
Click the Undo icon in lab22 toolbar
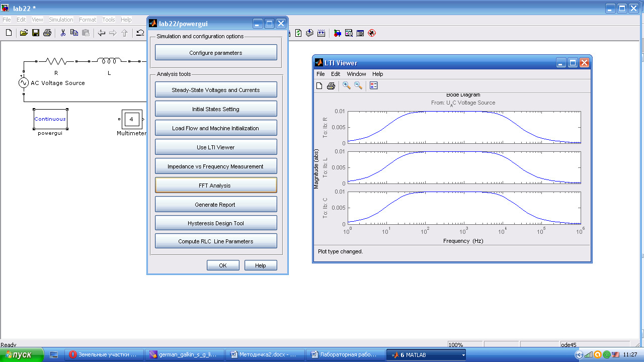tap(140, 33)
